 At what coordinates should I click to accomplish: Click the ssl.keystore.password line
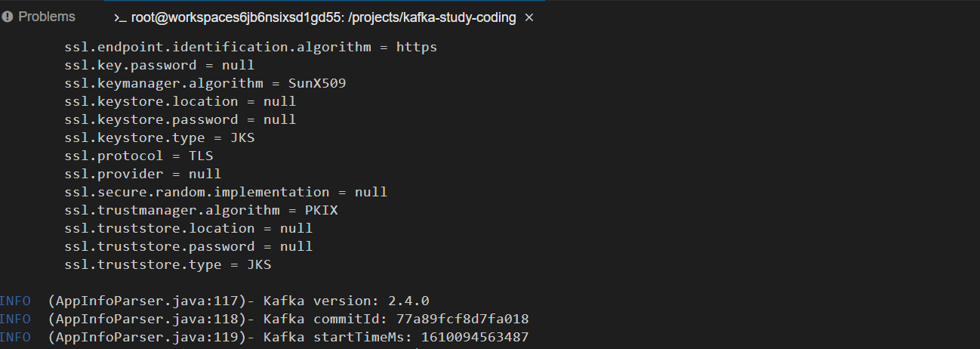pyautogui.click(x=180, y=119)
